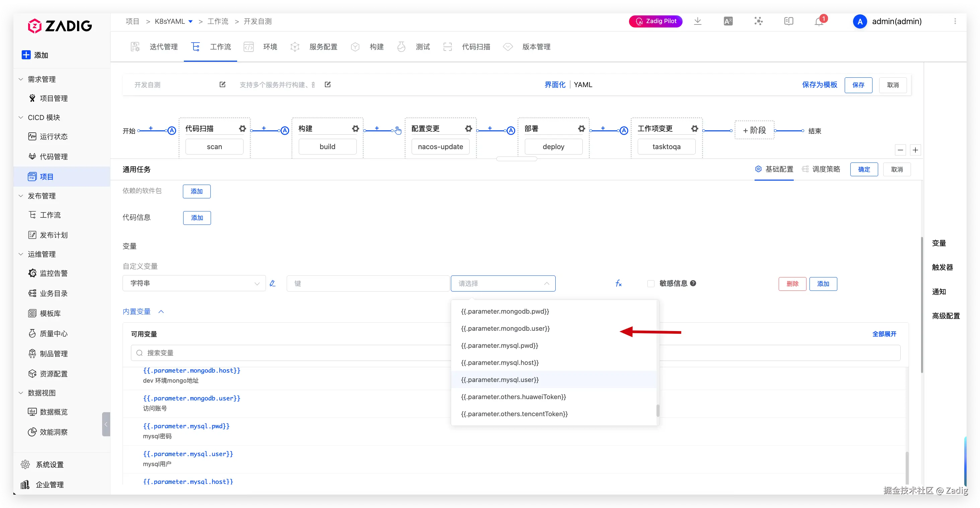Screen dimensions: 980x508
Task: Click approval A icon before 部署 stage
Action: point(511,131)
